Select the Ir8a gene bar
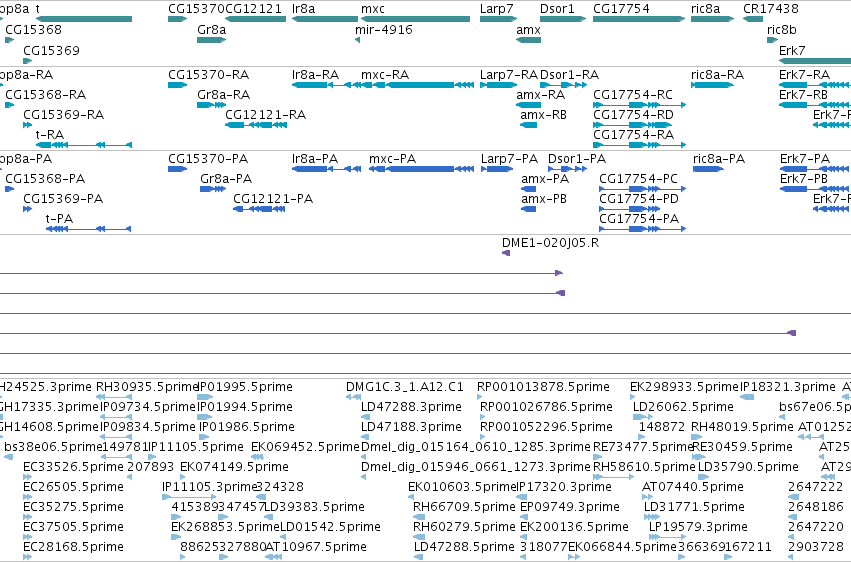This screenshot has width=851, height=562. click(325, 19)
